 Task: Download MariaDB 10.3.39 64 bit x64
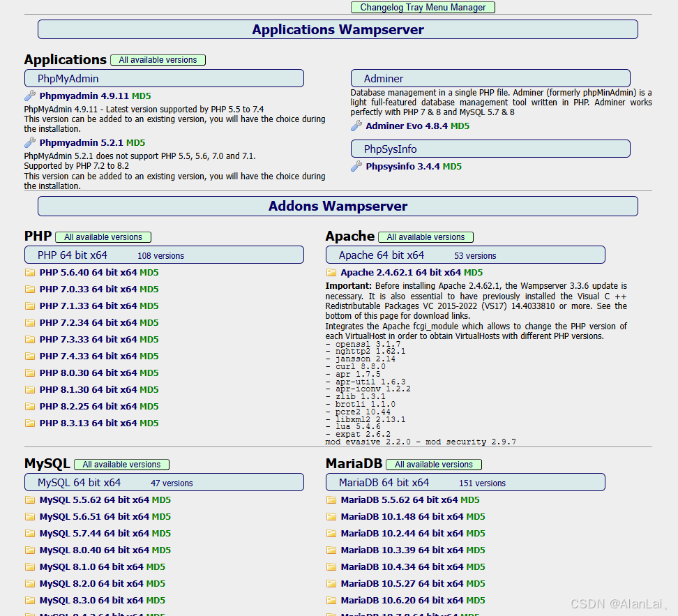pyautogui.click(x=402, y=550)
